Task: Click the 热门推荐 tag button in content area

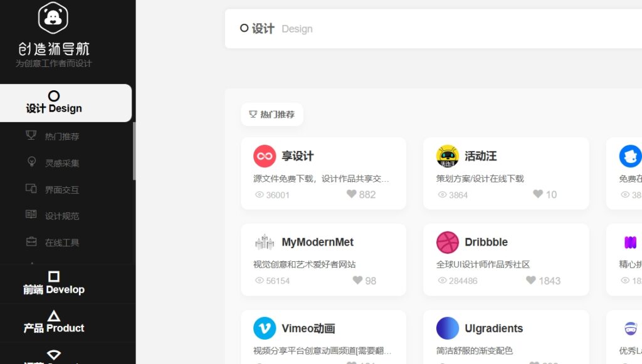Action: coord(272,115)
